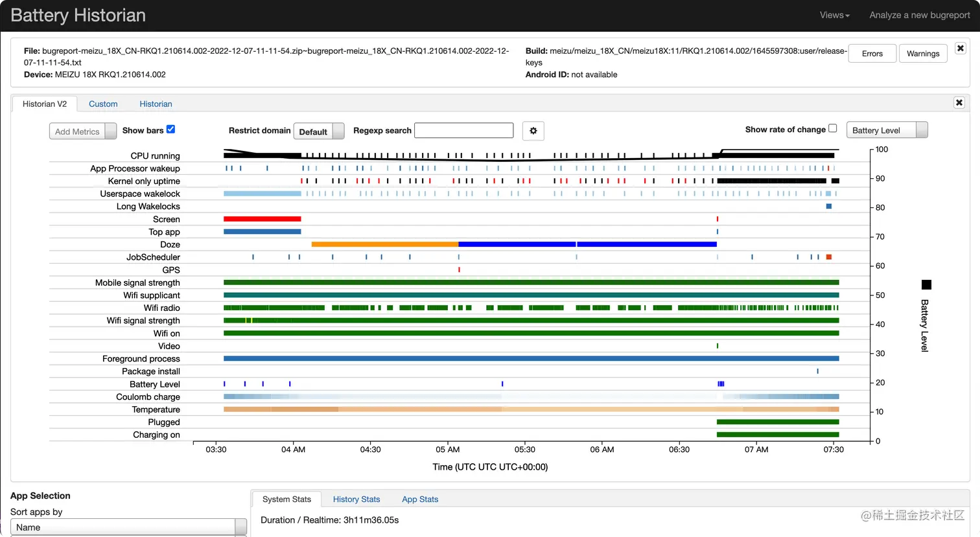Click the CPU running row label
This screenshot has width=980, height=537.
(155, 156)
